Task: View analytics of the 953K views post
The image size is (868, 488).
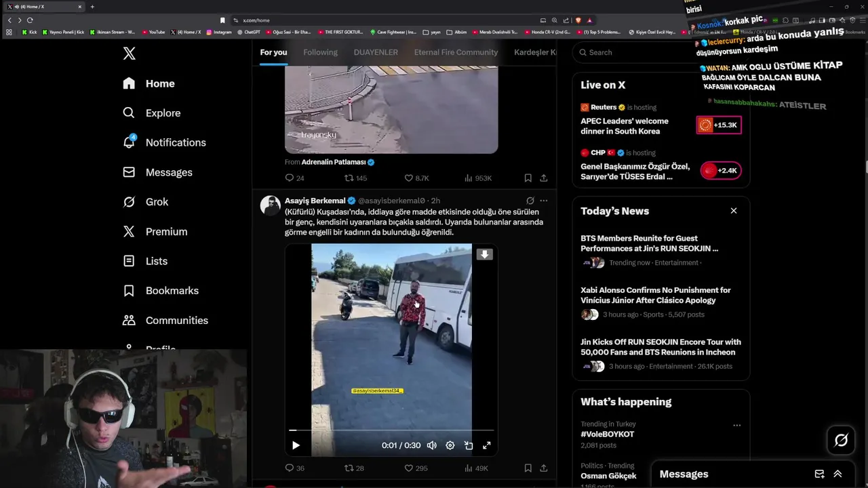Action: tap(478, 178)
